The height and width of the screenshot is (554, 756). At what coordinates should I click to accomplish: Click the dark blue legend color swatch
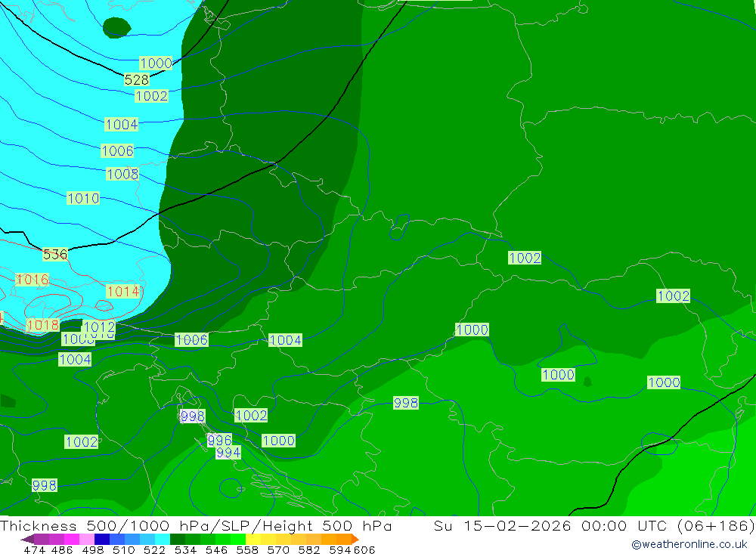point(102,539)
